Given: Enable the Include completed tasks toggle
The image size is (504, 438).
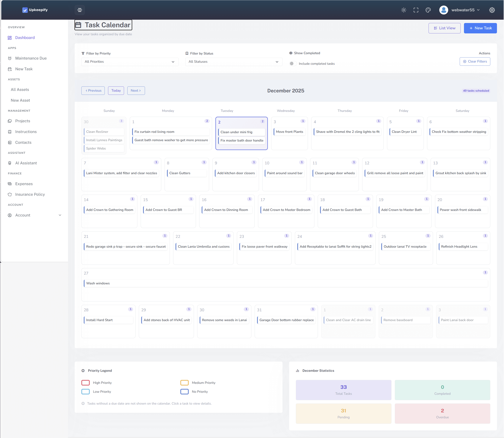Looking at the screenshot, I should tap(293, 64).
